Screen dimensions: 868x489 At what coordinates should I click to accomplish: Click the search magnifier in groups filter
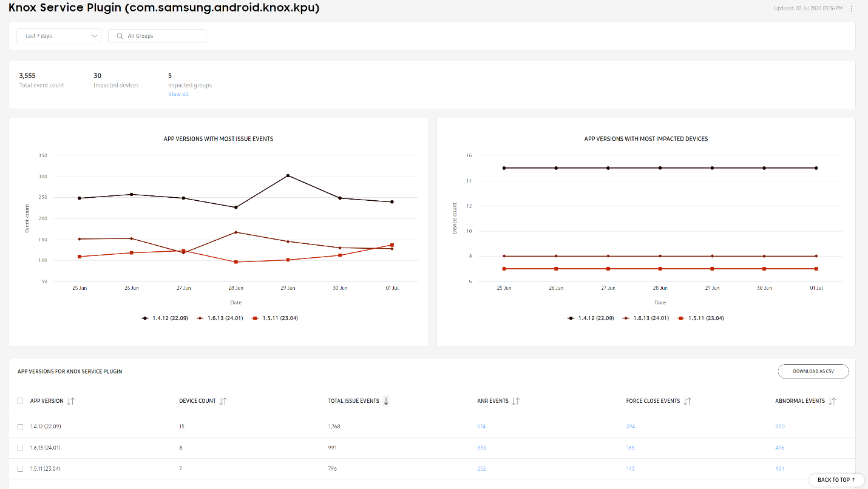(x=120, y=36)
